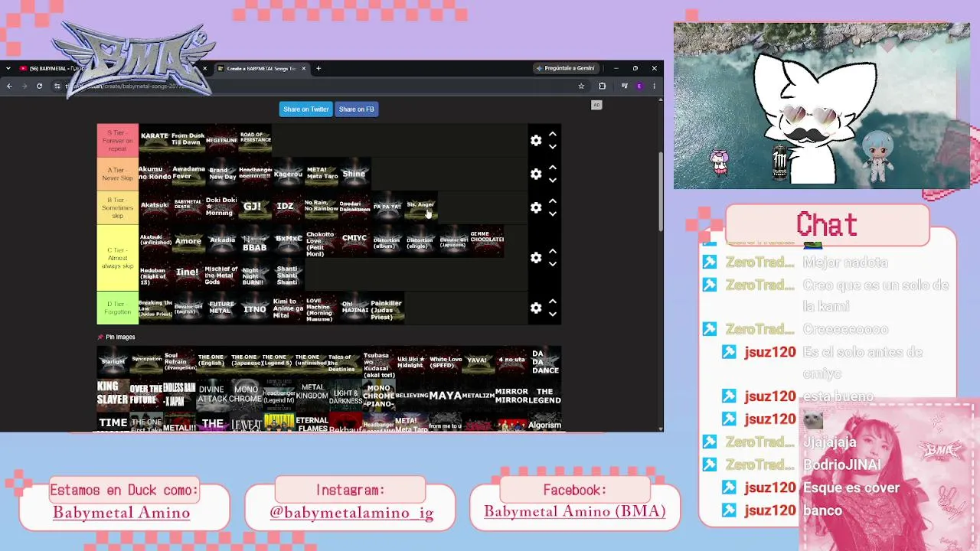
Task: Select the GJ! song tile
Action: pos(254,207)
